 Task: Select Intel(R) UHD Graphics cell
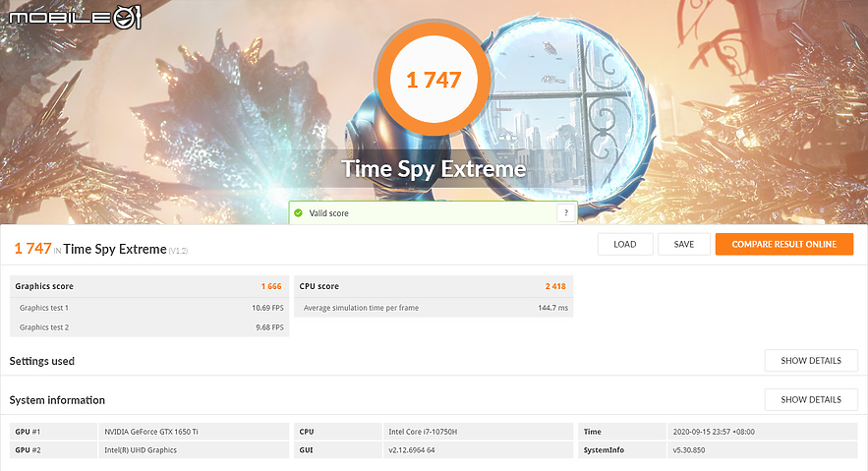pos(194,450)
